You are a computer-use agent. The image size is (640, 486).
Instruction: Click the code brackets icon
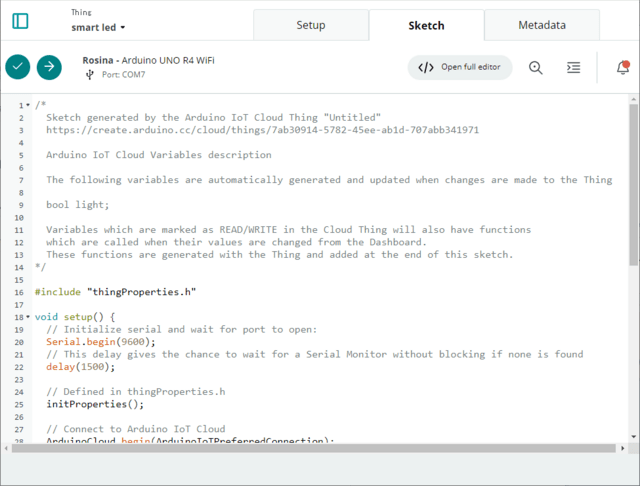coord(426,68)
